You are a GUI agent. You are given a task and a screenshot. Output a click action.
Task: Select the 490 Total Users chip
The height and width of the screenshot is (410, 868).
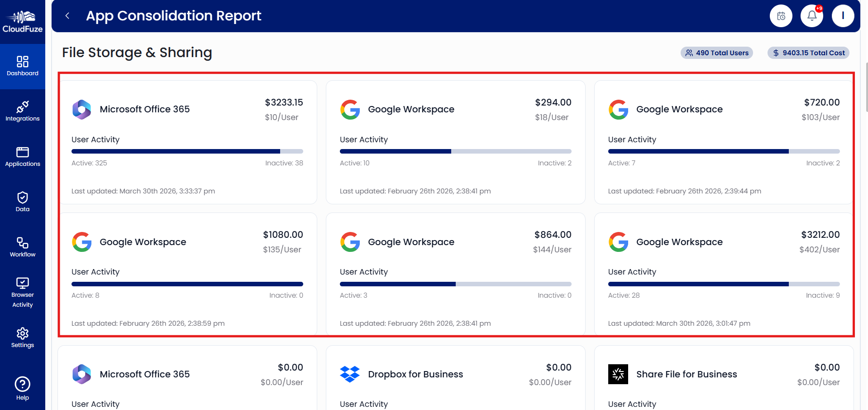(x=716, y=53)
